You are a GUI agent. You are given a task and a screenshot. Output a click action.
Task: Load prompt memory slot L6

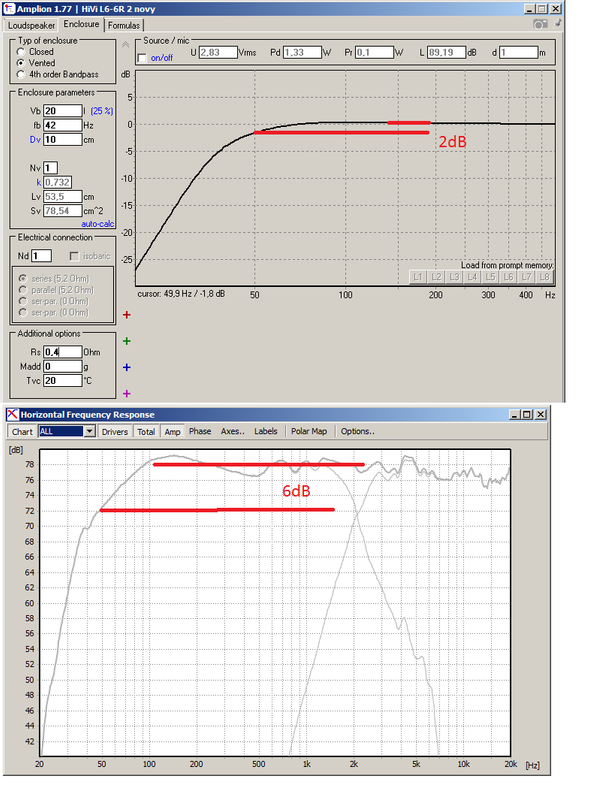508,277
